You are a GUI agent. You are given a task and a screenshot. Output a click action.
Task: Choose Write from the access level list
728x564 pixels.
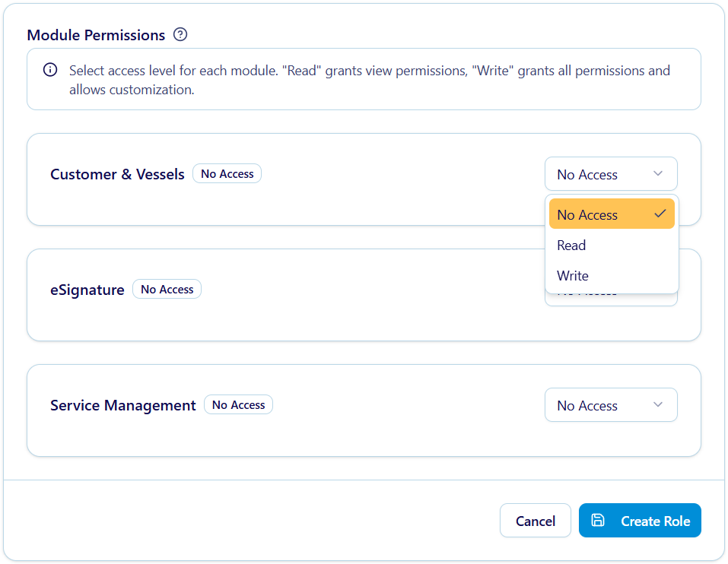[573, 276]
